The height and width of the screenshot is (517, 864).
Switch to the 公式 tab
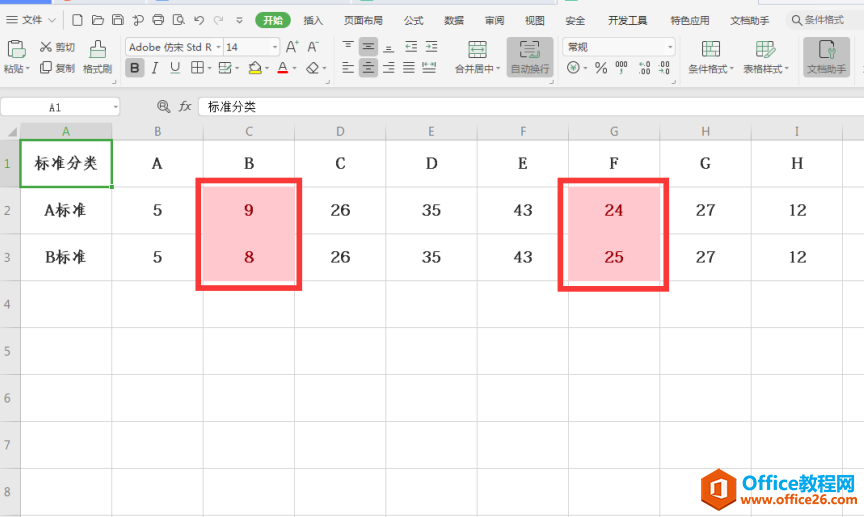[413, 20]
